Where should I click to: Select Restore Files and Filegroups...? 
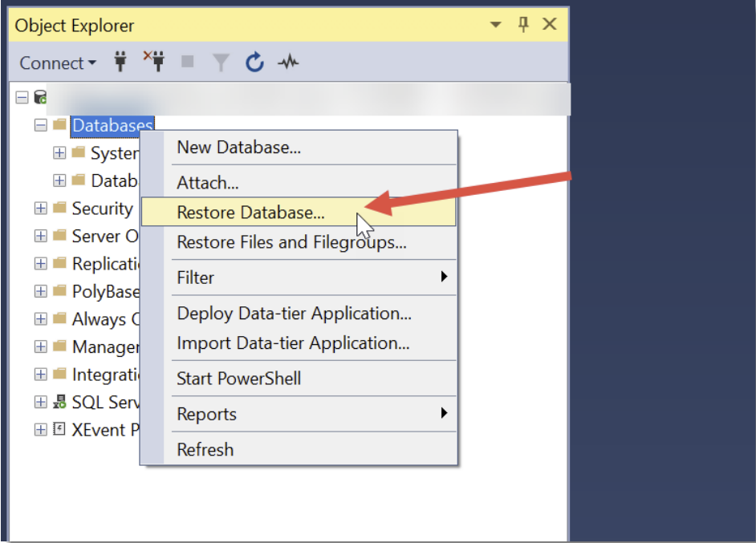tap(299, 242)
